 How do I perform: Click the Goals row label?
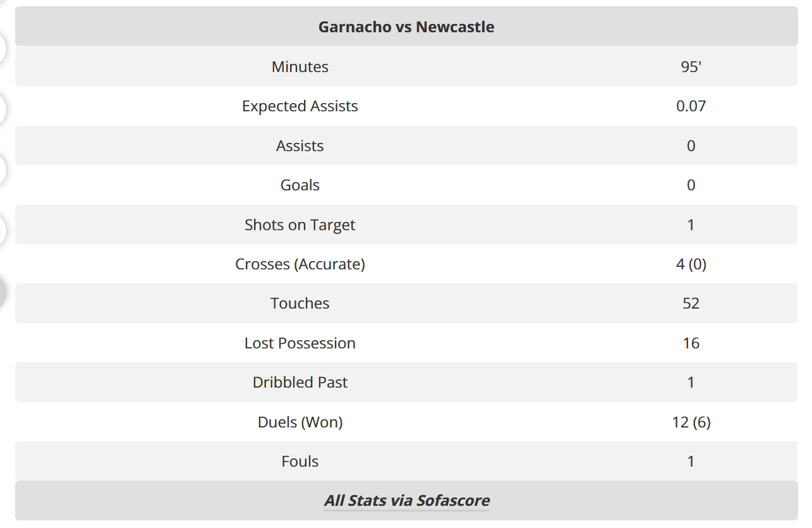(x=300, y=185)
